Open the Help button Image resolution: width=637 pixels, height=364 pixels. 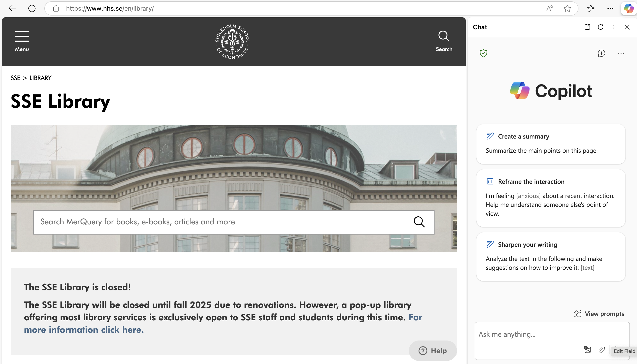point(433,350)
